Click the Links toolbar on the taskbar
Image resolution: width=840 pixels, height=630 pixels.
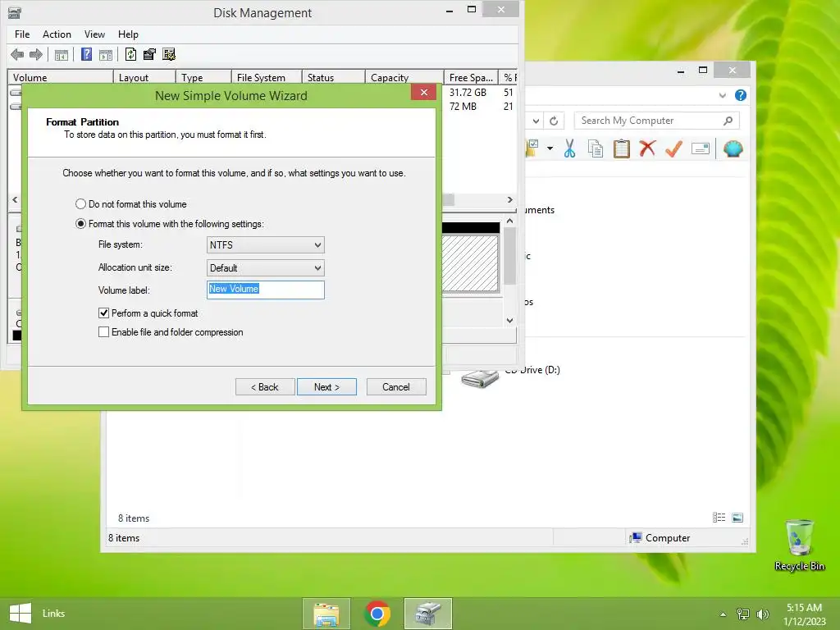53,614
